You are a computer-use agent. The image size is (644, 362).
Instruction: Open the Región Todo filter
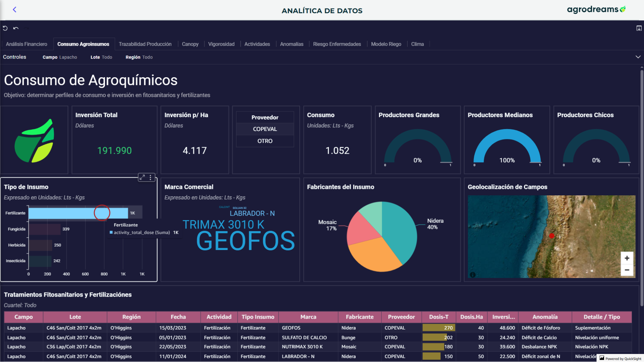(139, 57)
